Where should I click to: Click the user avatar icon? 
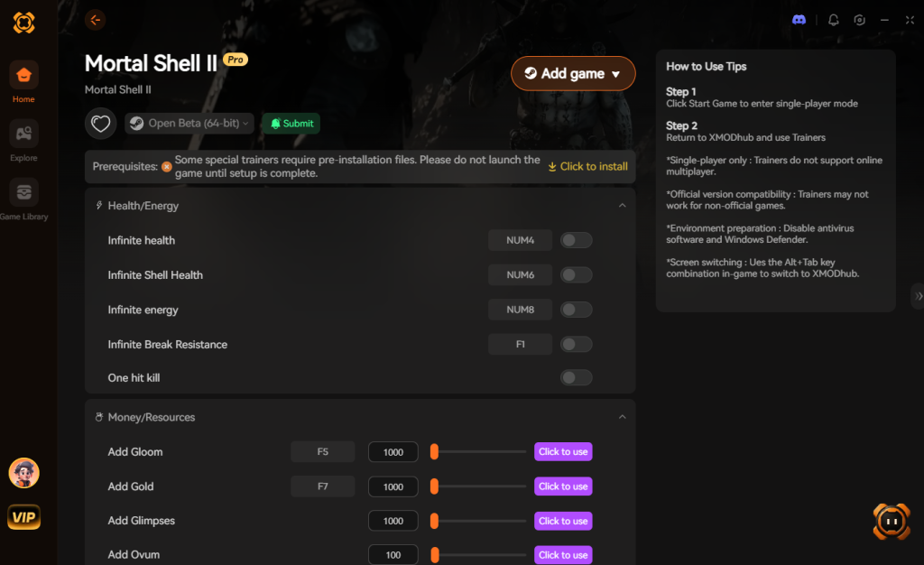click(24, 473)
